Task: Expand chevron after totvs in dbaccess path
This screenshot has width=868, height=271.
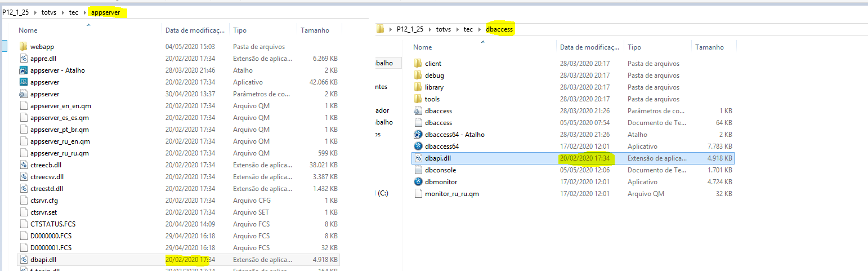Action: [x=458, y=29]
